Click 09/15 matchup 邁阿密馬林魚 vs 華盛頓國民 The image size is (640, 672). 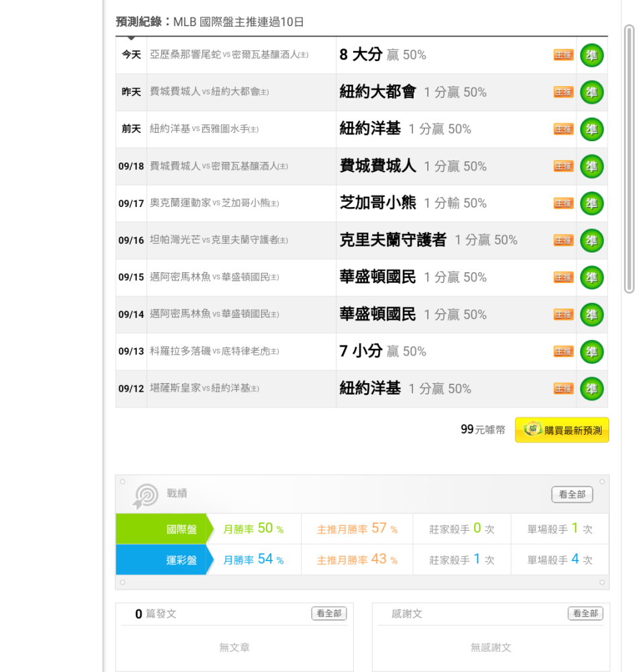coord(214,278)
